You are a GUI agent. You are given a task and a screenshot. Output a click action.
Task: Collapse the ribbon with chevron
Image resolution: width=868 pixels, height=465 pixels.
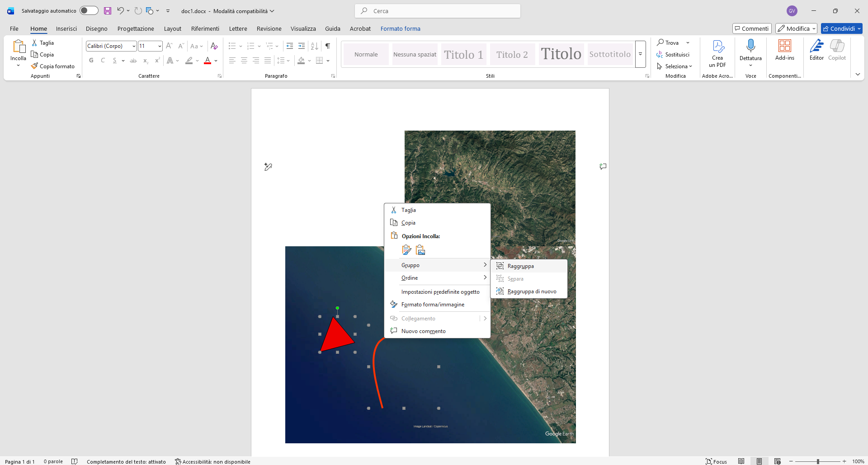pos(858,75)
